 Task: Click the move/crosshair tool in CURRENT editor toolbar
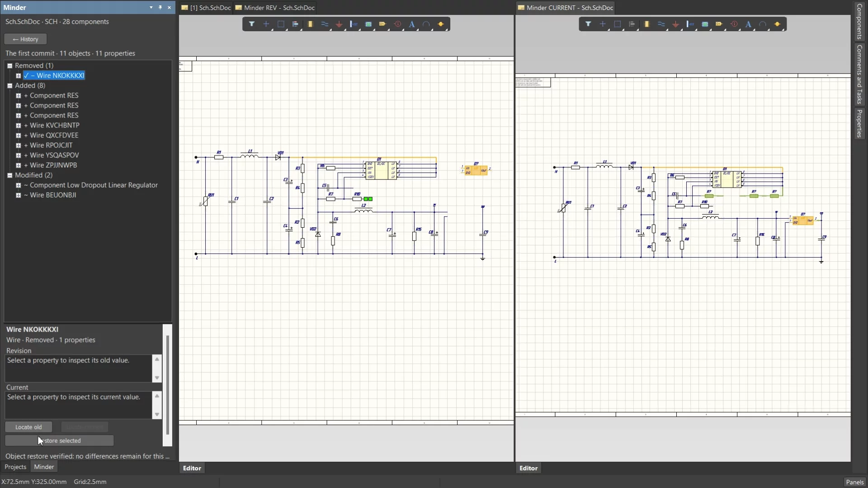tap(603, 24)
